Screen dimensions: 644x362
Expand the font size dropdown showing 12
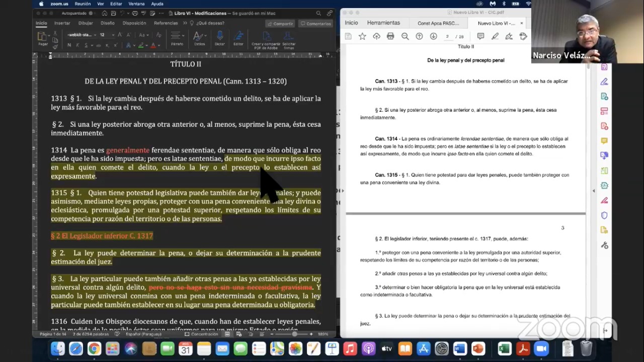[x=113, y=35]
